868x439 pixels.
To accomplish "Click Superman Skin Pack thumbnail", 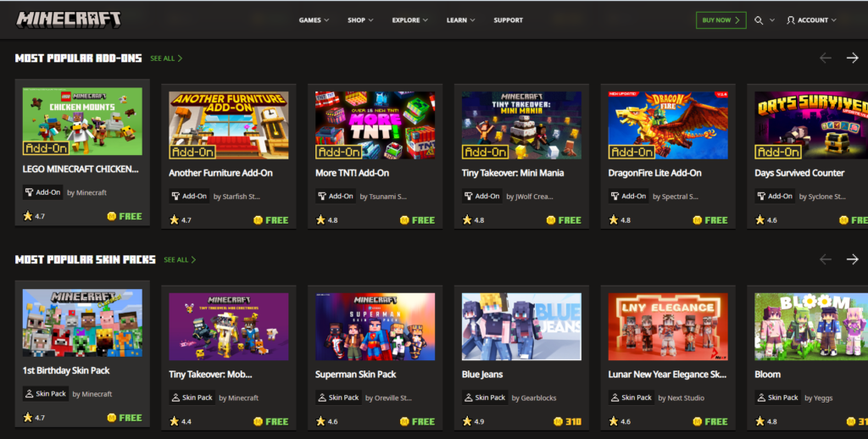I will point(376,326).
